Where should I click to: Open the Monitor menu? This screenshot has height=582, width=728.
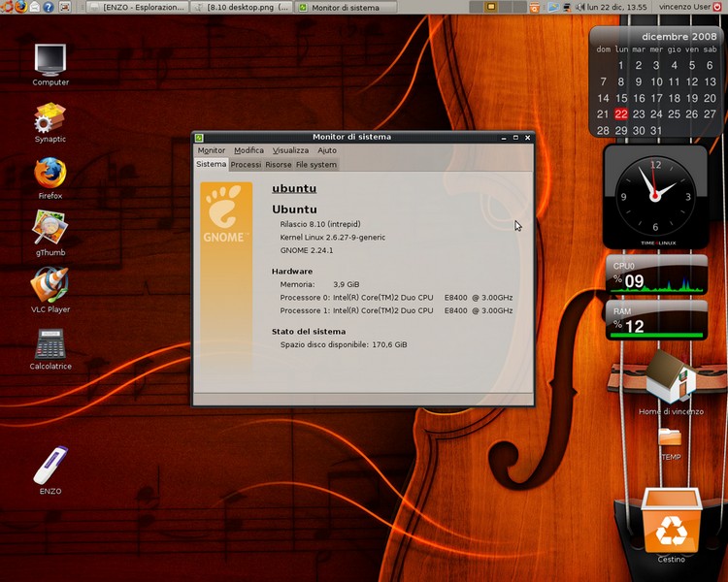[212, 150]
